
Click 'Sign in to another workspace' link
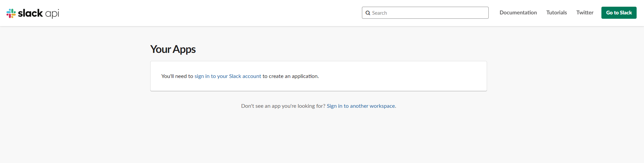[361, 106]
